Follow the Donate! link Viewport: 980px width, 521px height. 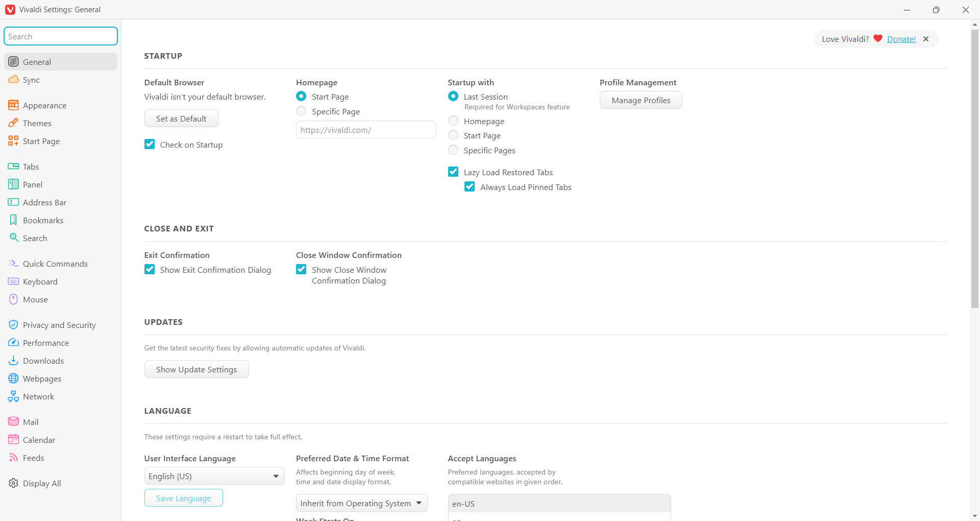pyautogui.click(x=901, y=39)
